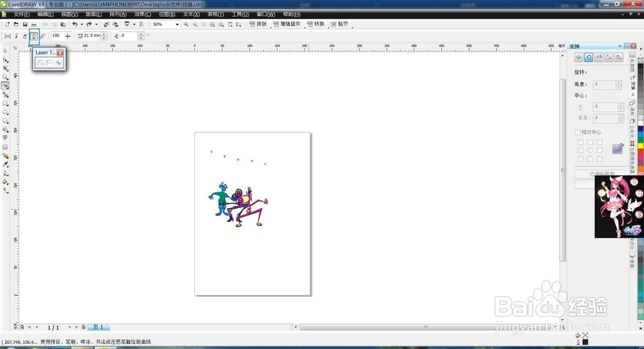Image resolution: width=644 pixels, height=349 pixels.
Task: Click the Print icon
Action: [x=33, y=24]
